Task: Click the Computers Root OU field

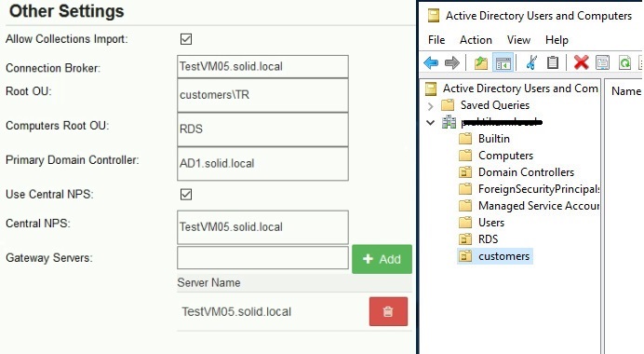Action: click(262, 129)
